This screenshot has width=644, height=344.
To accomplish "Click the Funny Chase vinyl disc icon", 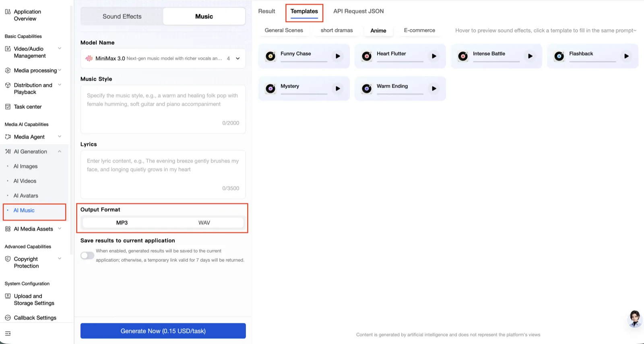I will [x=270, y=56].
